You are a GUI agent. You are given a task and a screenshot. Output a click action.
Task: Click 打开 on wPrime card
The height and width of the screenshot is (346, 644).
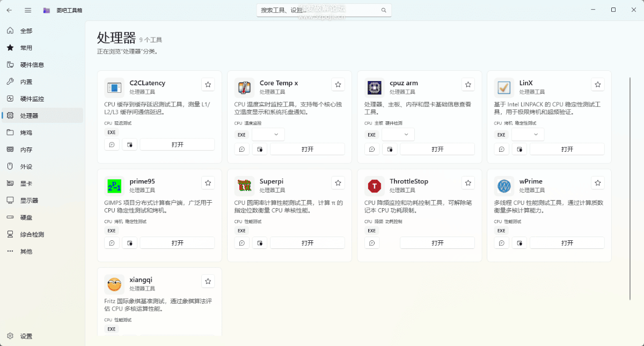(567, 242)
